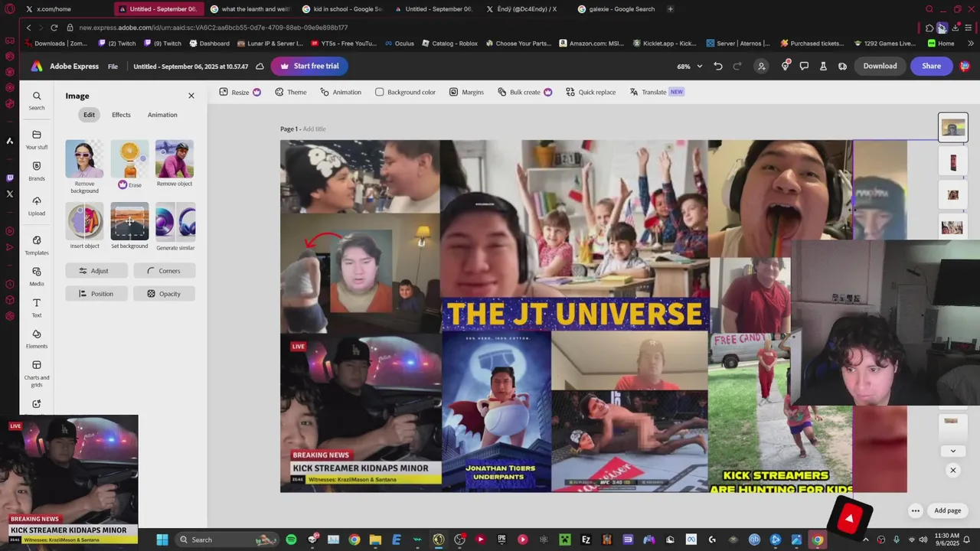Open the File menu
This screenshot has width=980, height=551.
(113, 67)
